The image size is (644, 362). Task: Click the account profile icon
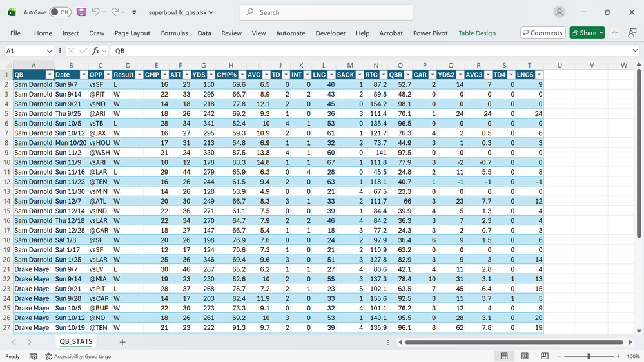pos(560,12)
